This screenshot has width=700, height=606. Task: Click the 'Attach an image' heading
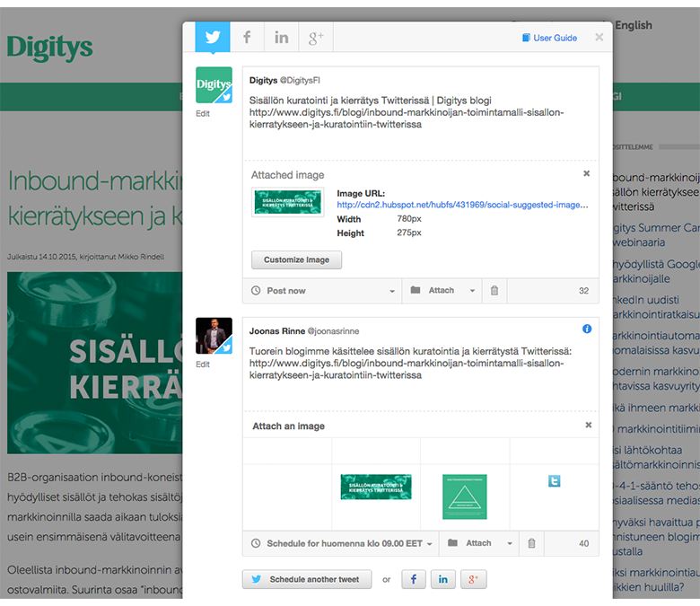[288, 426]
